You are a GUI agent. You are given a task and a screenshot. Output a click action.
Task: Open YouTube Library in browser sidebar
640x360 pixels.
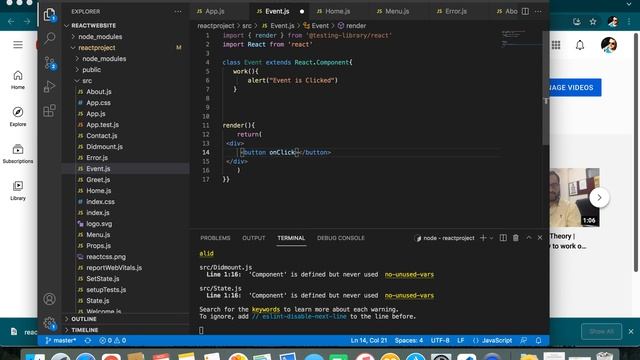click(18, 191)
